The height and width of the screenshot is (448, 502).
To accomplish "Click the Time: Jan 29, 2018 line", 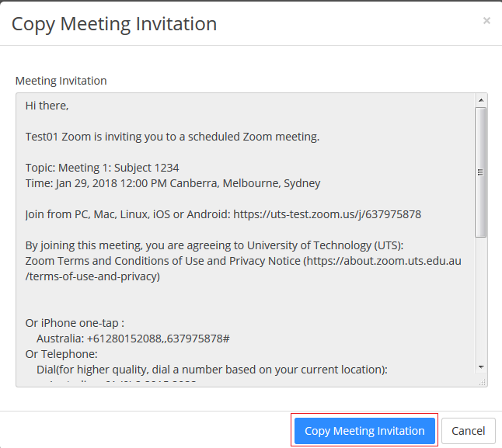I will coord(173,183).
